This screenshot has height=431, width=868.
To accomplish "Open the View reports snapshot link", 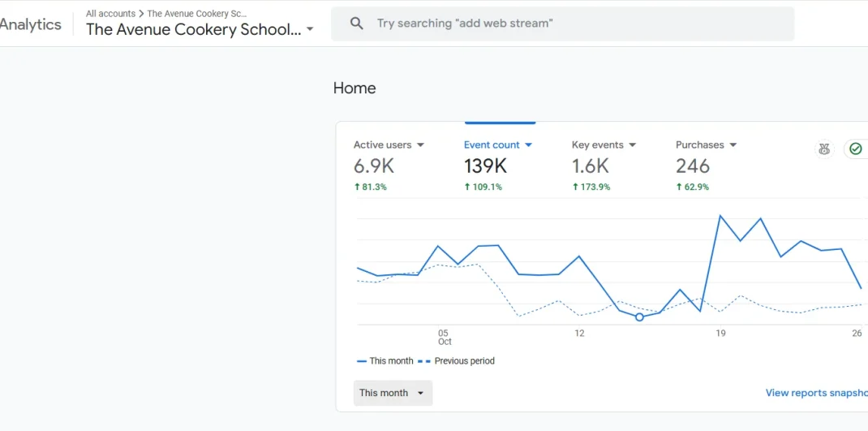I will click(x=817, y=393).
